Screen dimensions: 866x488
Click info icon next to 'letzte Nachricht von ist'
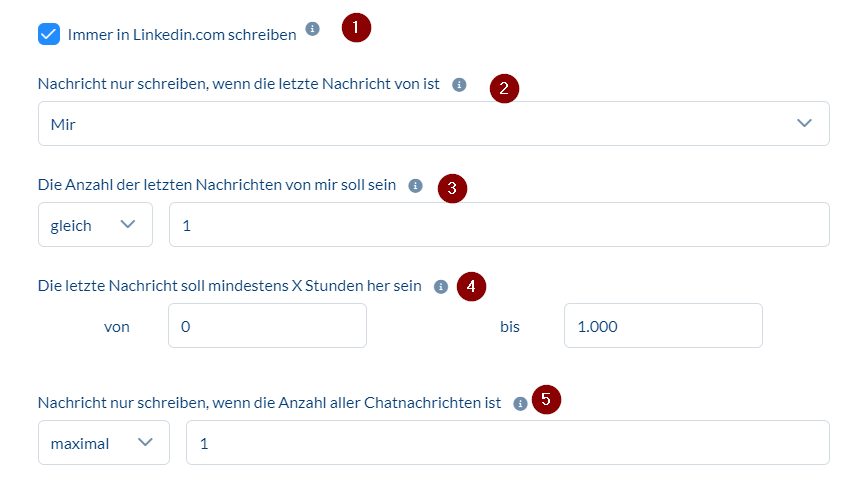(x=459, y=85)
